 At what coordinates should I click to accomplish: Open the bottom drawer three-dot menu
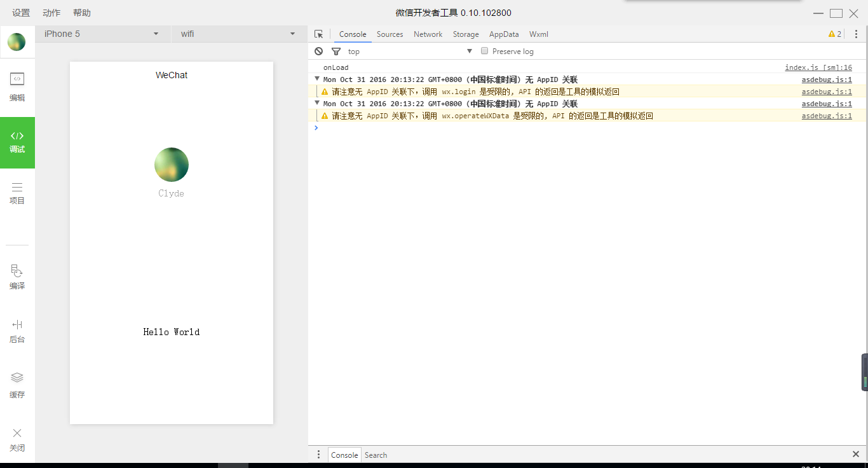point(319,455)
